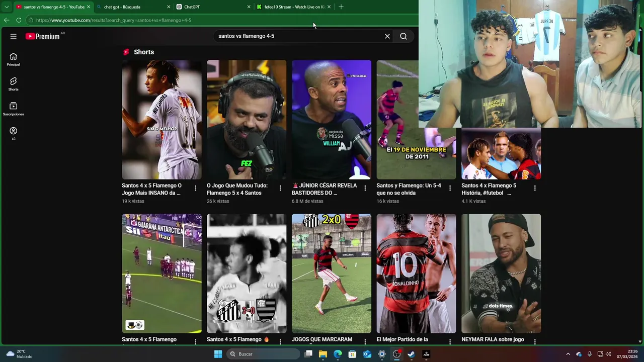Play the 'dois times.' Neymar interview short

(501, 274)
